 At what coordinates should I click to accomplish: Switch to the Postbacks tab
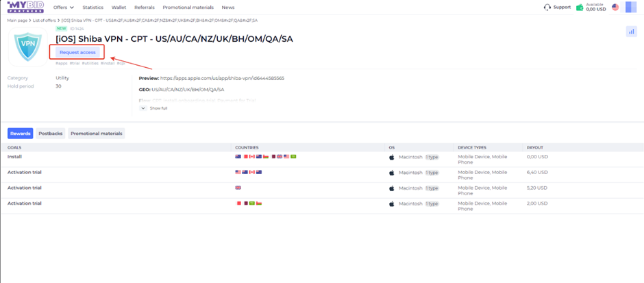51,134
